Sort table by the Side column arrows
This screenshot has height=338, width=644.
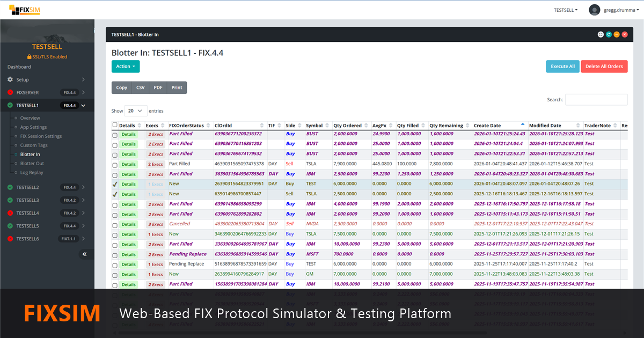tap(300, 126)
